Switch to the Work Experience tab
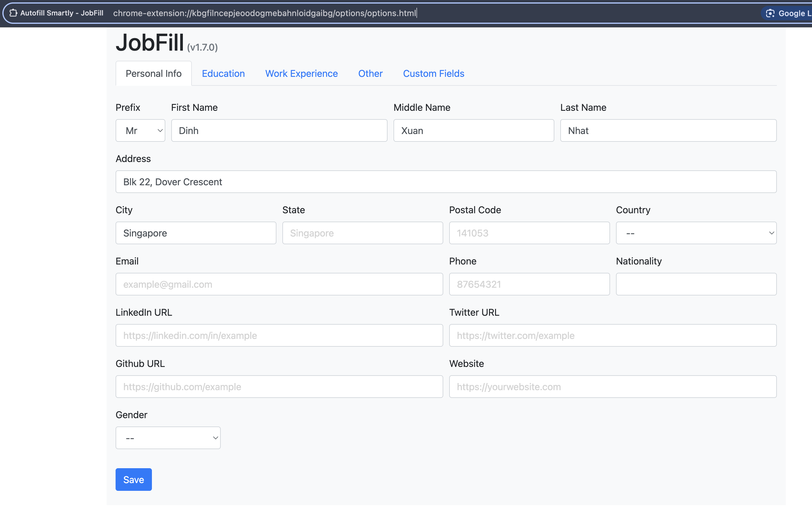The width and height of the screenshot is (812, 523). (301, 73)
